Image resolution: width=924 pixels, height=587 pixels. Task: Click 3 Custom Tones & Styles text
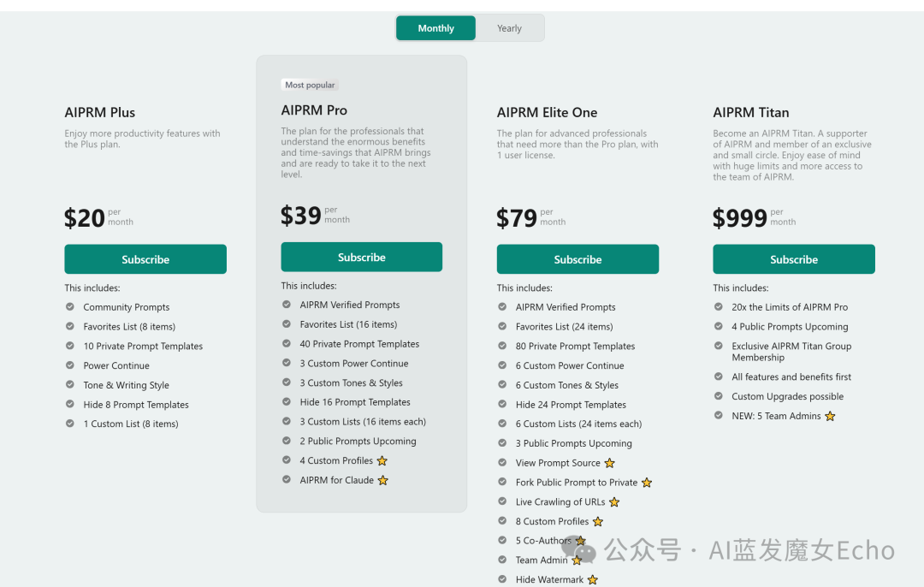(x=352, y=382)
